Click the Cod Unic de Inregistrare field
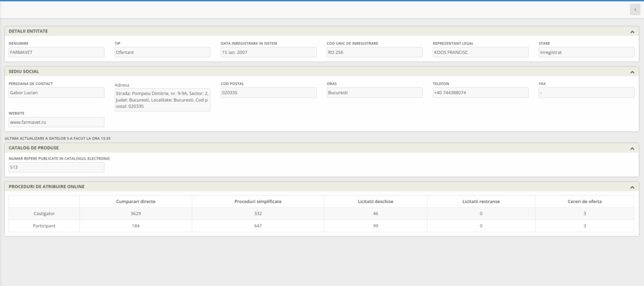The width and height of the screenshot is (644, 286). coord(374,52)
